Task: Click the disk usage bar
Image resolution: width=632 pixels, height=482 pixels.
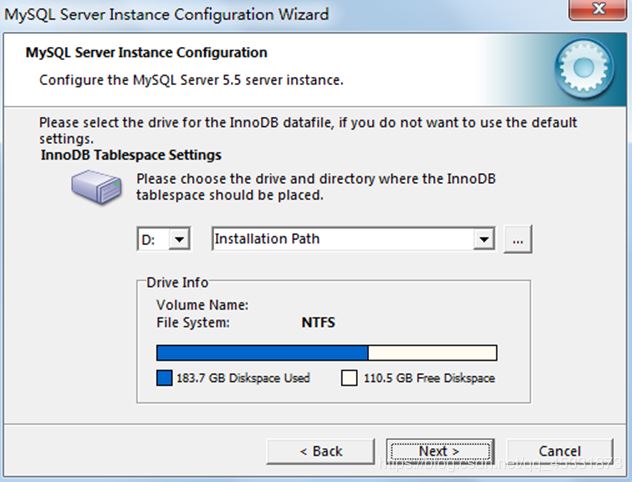Action: pyautogui.click(x=327, y=353)
